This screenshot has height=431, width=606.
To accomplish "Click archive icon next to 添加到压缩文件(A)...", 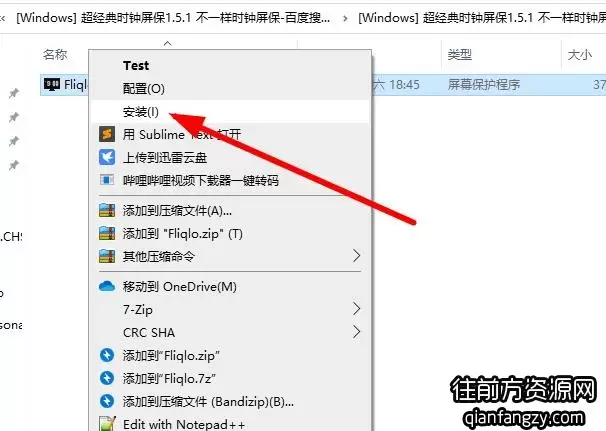I will [x=107, y=211].
